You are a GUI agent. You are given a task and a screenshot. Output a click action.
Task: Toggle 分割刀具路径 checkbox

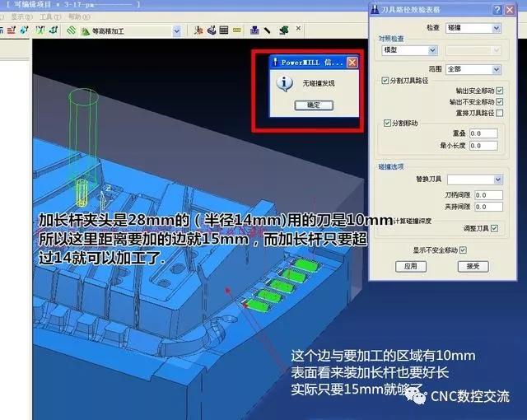(385, 81)
